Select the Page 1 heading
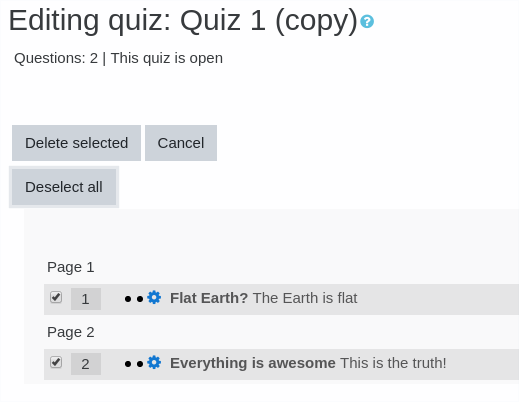 (71, 267)
